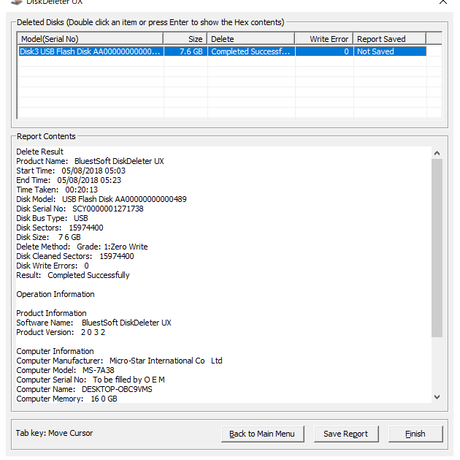Click the Disk Write Errors: 0 line

(x=52, y=266)
